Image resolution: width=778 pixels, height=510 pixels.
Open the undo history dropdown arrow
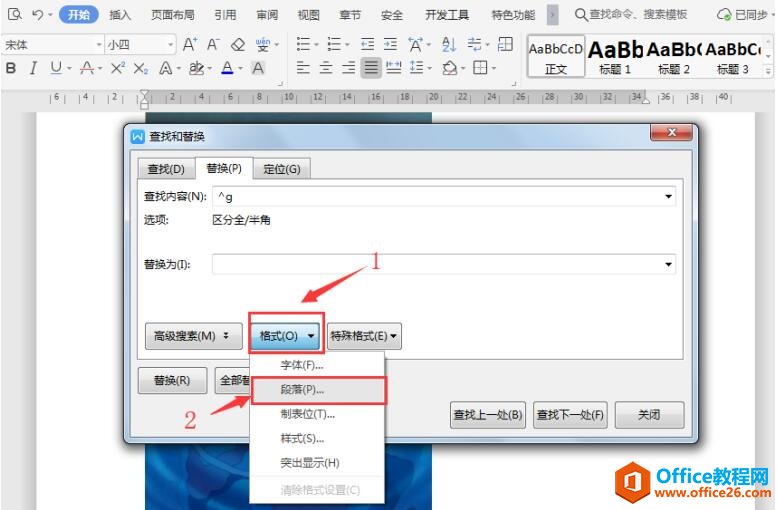(x=50, y=15)
